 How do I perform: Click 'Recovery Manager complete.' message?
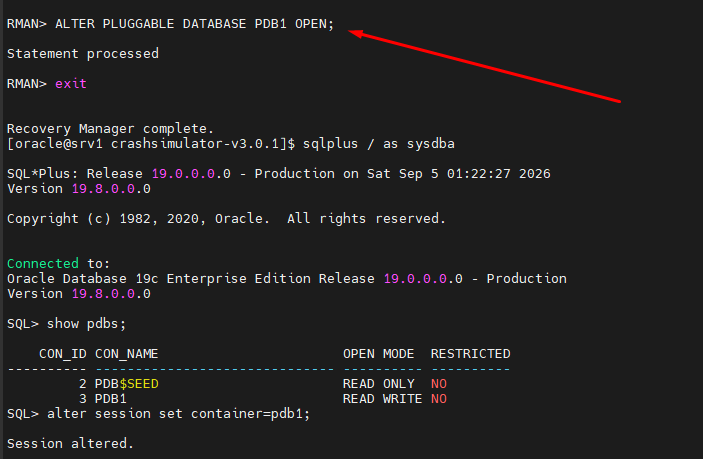point(110,129)
